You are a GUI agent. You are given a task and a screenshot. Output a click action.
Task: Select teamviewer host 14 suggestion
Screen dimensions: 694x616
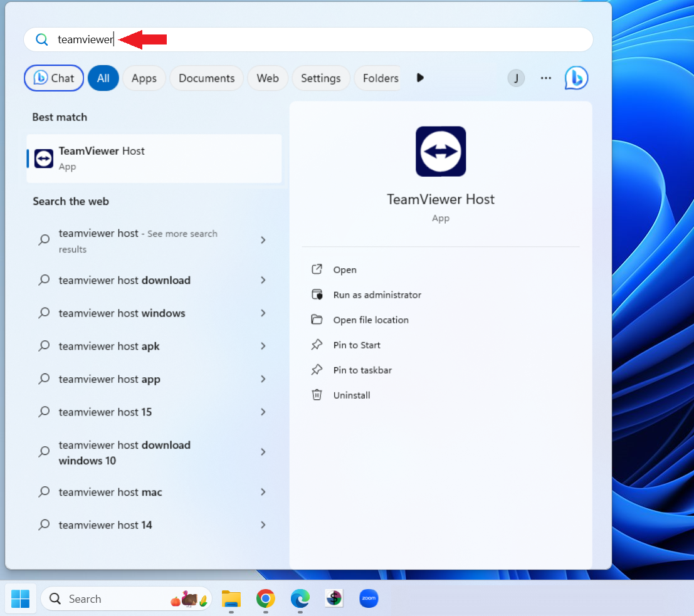tap(154, 525)
